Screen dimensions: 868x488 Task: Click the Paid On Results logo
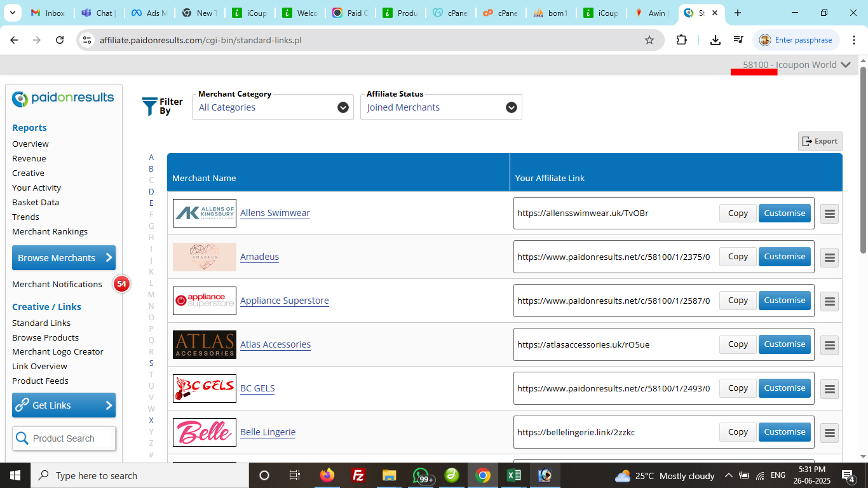click(x=64, y=98)
